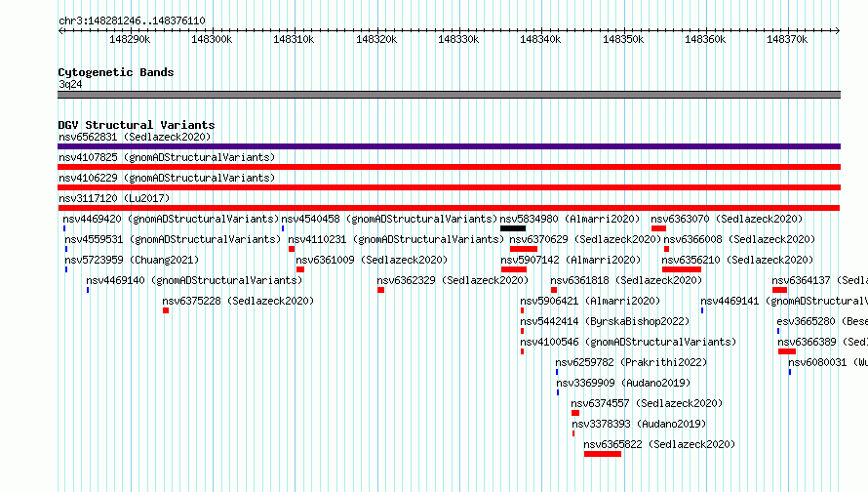Click the red nsv6370629 variant bar

(x=524, y=249)
